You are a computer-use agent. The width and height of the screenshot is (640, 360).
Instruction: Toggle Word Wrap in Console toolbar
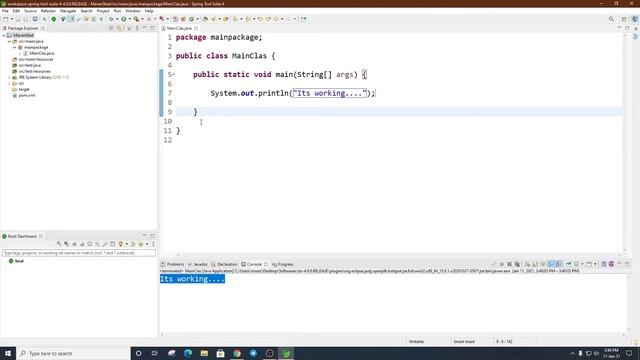tap(543, 264)
